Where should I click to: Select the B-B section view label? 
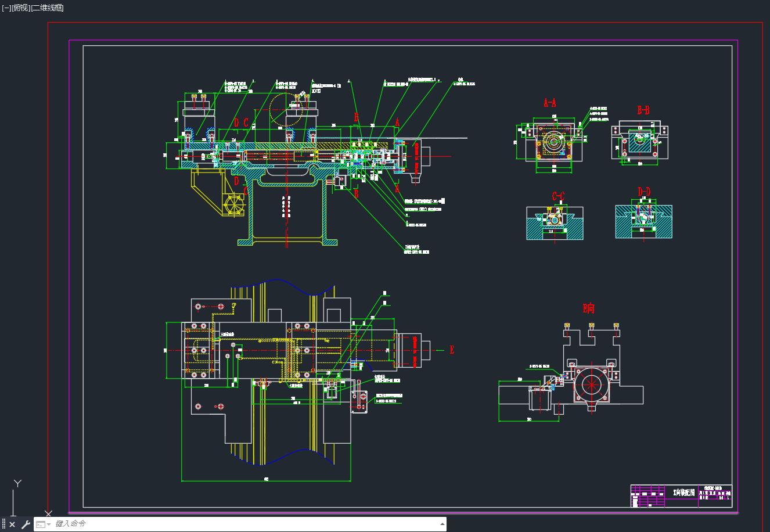tap(643, 110)
